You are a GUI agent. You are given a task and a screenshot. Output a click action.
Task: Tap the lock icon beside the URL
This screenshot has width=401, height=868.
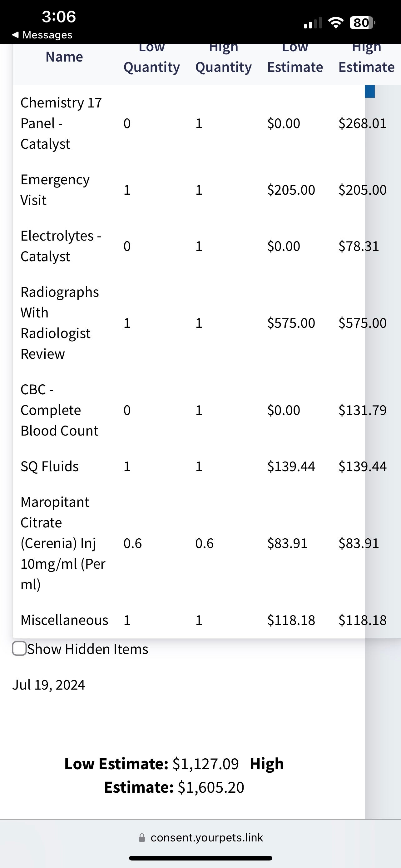click(x=142, y=837)
